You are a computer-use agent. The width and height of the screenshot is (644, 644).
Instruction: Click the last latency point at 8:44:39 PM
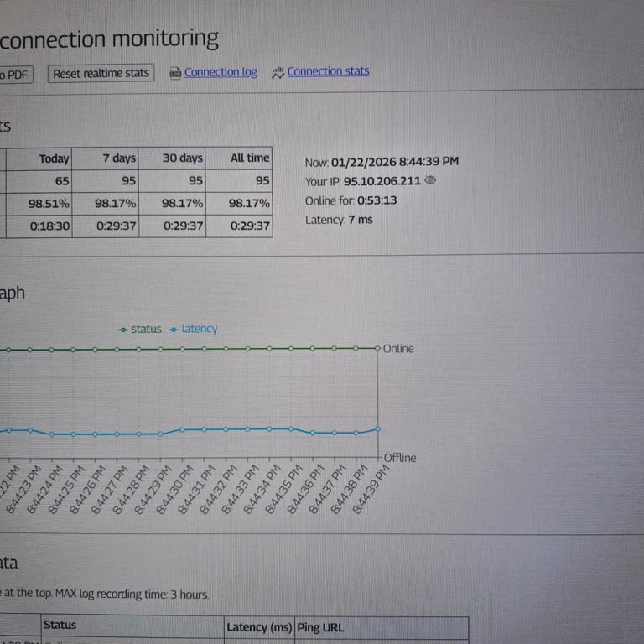(377, 429)
